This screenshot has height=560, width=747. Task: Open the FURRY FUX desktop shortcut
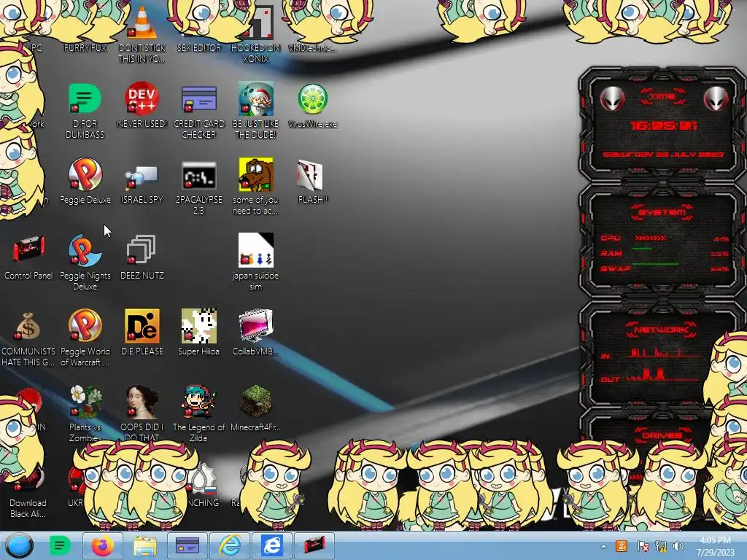[x=85, y=47]
